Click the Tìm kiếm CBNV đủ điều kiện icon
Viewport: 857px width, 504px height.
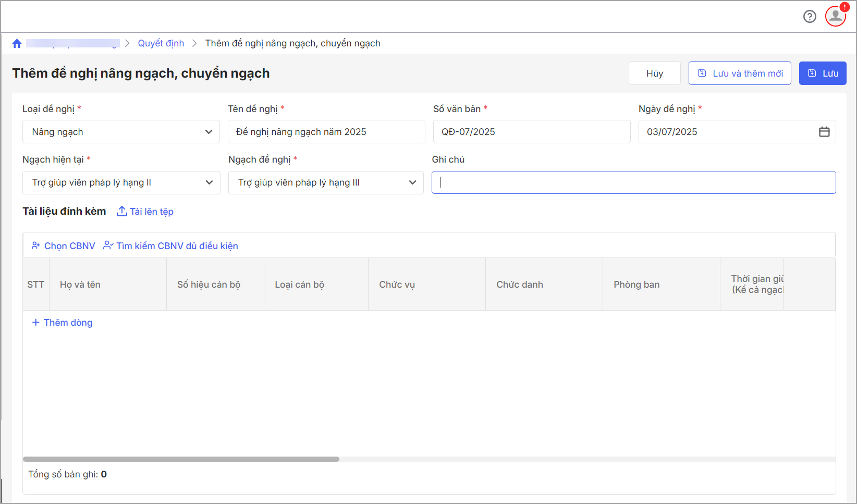pyautogui.click(x=108, y=245)
